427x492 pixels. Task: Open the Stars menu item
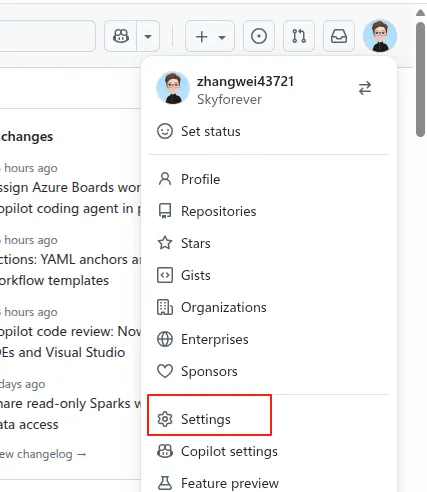pyautogui.click(x=269, y=243)
